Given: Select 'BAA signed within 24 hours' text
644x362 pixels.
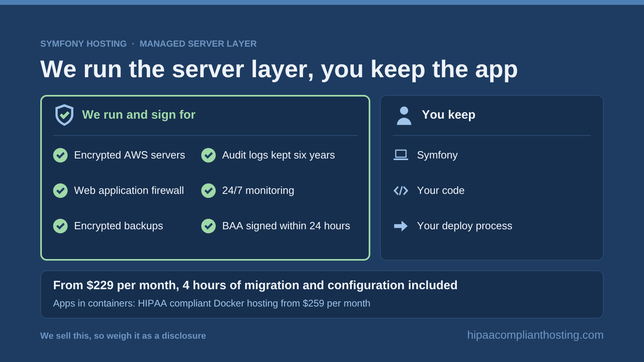Looking at the screenshot, I should (x=286, y=226).
